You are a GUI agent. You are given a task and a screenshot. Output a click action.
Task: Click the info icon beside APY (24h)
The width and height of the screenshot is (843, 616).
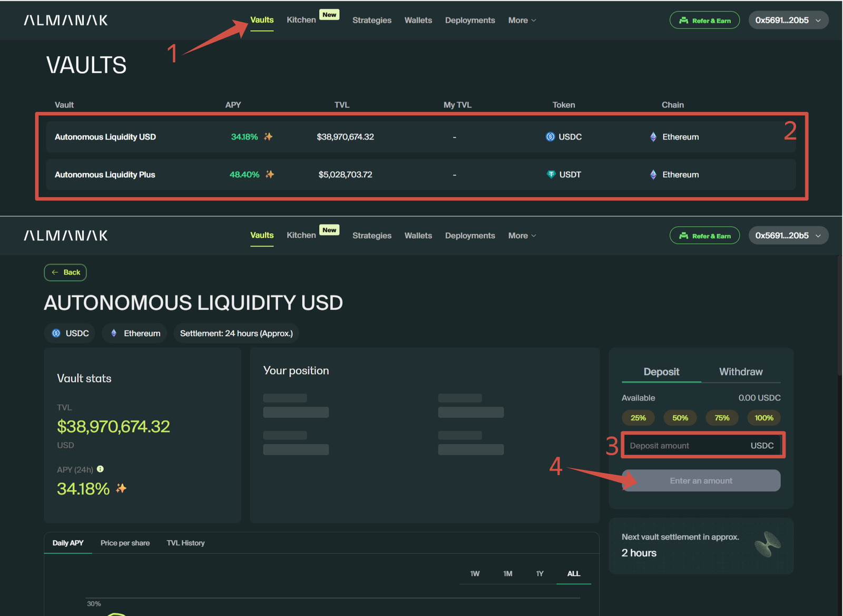point(100,469)
